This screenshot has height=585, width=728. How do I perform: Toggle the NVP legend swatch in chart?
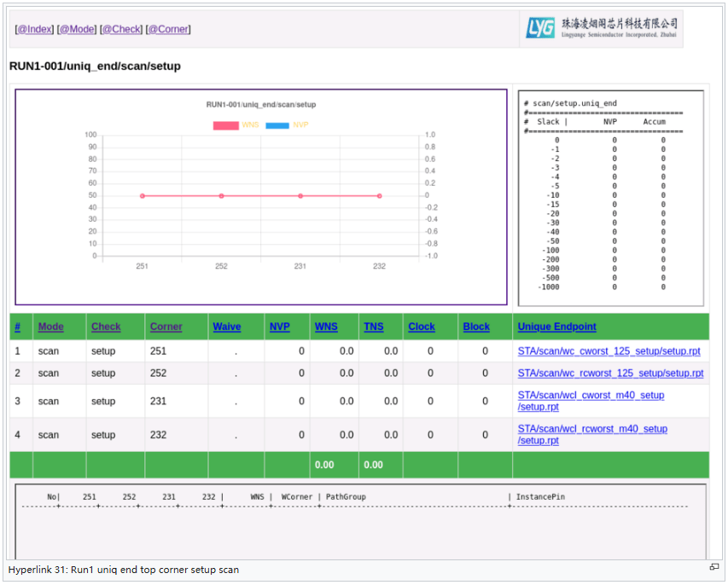pyautogui.click(x=277, y=125)
